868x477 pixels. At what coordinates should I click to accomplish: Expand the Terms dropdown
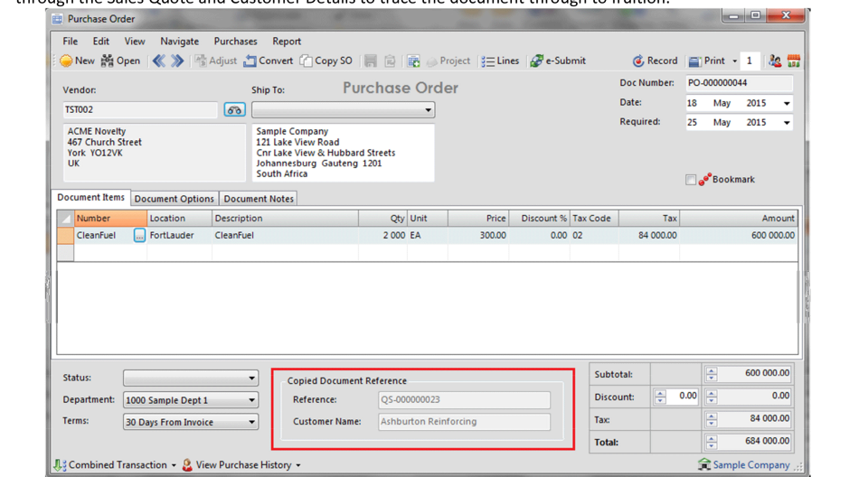(x=251, y=422)
